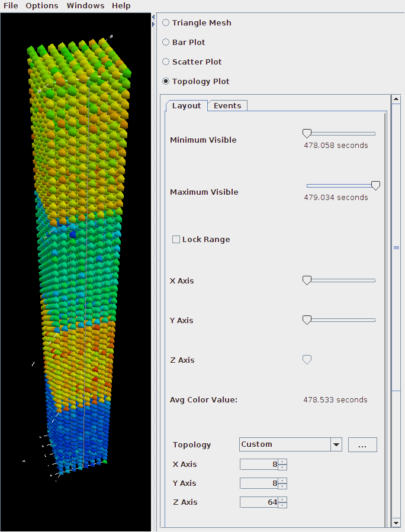Click the scrollbar up arrow button
The height and width of the screenshot is (532, 405).
[x=396, y=99]
